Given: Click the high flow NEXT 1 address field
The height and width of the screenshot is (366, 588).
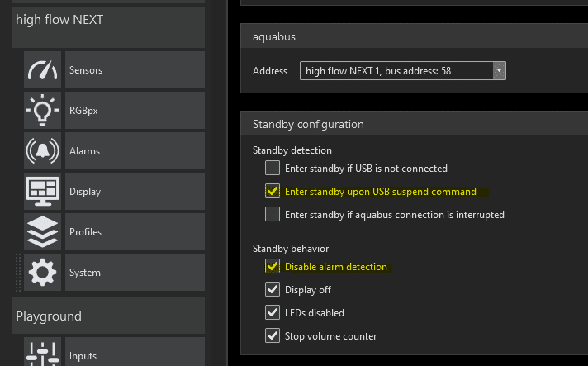Looking at the screenshot, I should coord(395,71).
